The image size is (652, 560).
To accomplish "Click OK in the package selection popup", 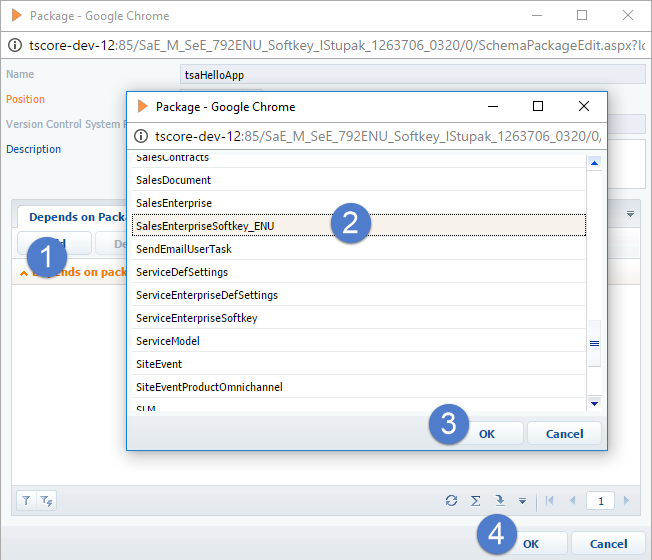I will (486, 433).
